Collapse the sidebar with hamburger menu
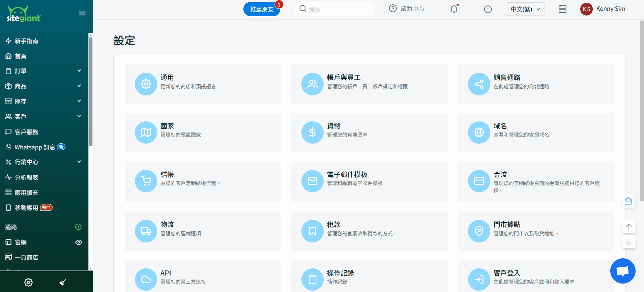The image size is (644, 292). [x=82, y=13]
